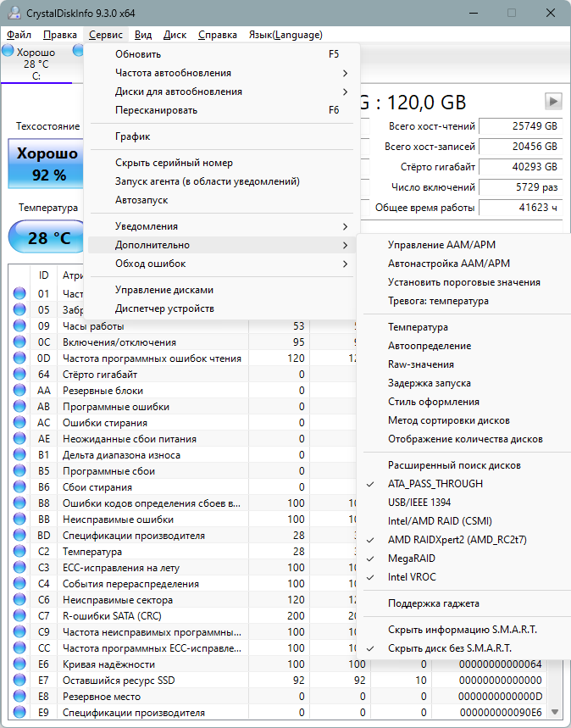Viewport: 571px width, 728px height.
Task: Open График from the menu
Action: (222, 136)
